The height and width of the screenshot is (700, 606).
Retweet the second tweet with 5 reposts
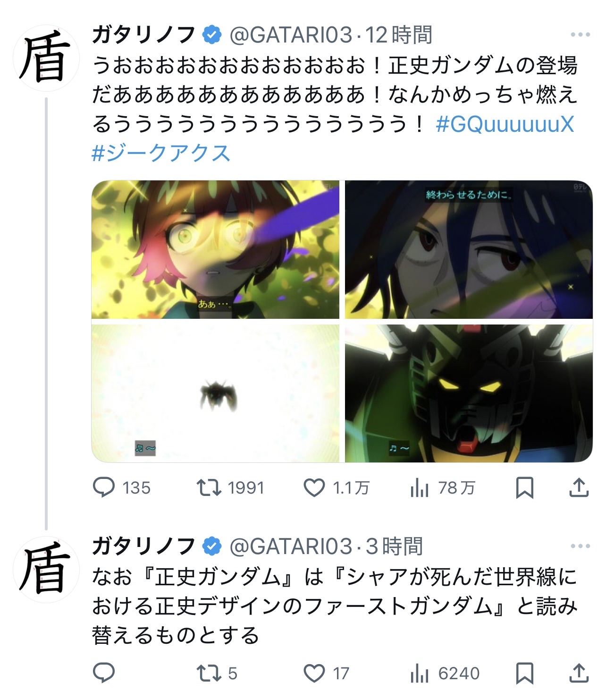(x=217, y=673)
